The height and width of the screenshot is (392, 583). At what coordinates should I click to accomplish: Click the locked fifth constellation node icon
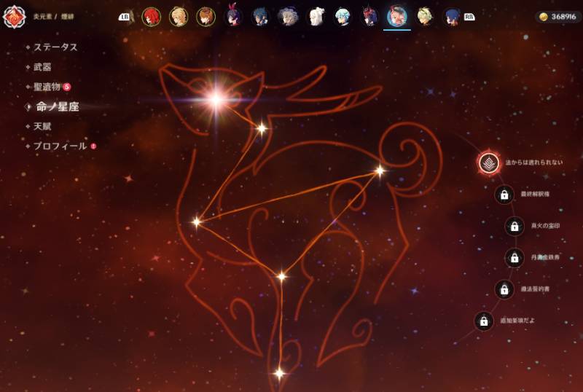pyautogui.click(x=504, y=289)
